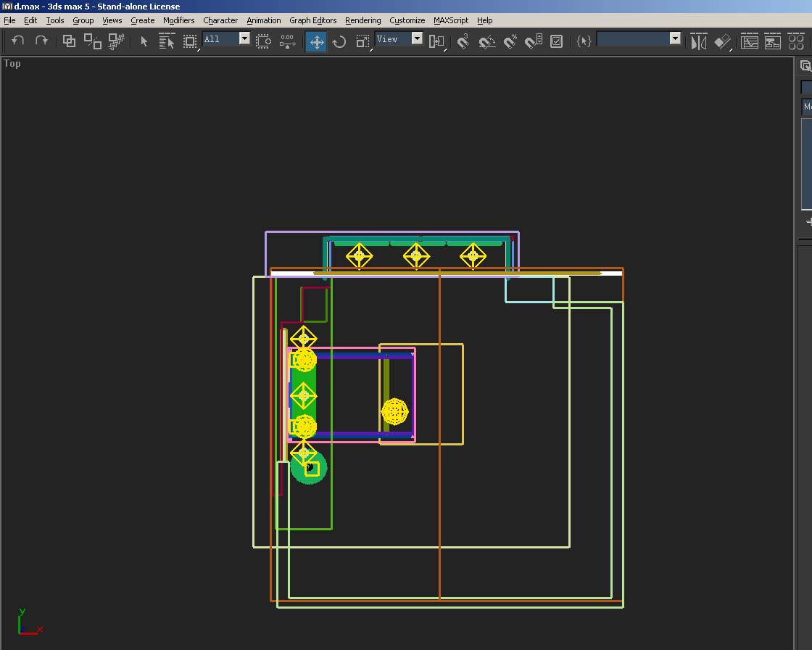Click the Select and Move button
This screenshot has width=812, height=650.
point(316,41)
